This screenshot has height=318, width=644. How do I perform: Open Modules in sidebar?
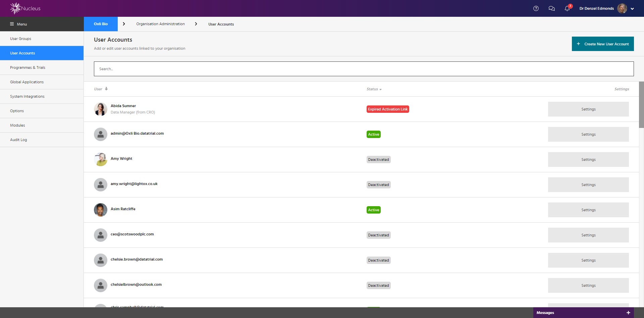(x=42, y=125)
